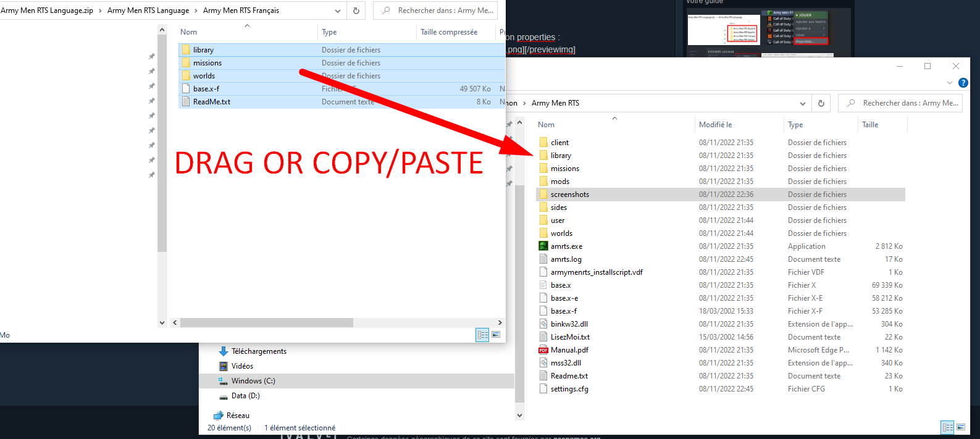Select the binkw32.dll file icon
The image size is (980, 439).
[x=543, y=324]
